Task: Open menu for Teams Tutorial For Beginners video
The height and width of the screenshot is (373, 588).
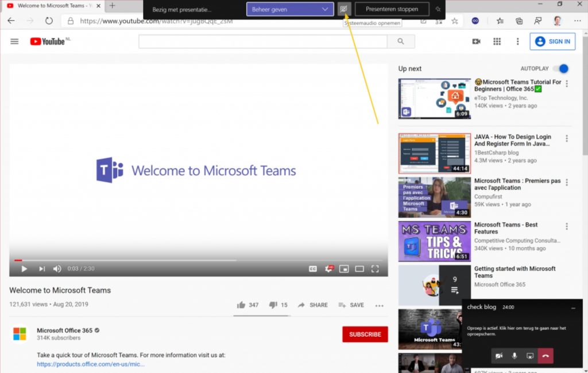Action: coord(567,84)
